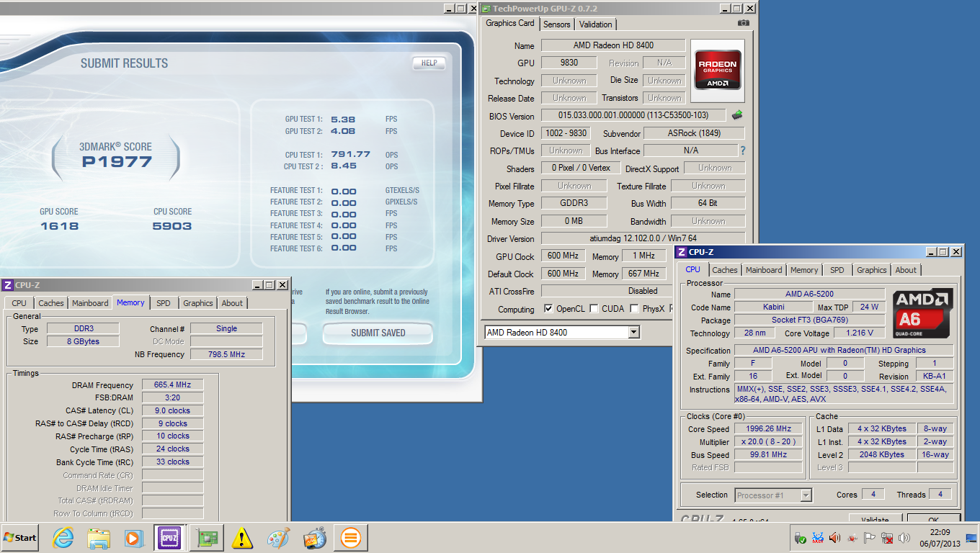Toggle the OpenCL checkbox in GPU-Z
The image size is (980, 553).
click(548, 308)
